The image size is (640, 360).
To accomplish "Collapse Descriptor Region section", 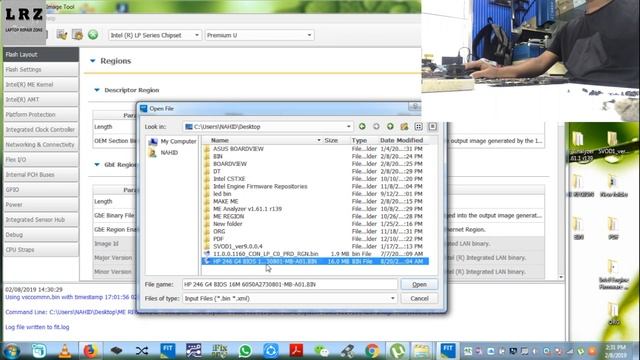I will 97,90.
